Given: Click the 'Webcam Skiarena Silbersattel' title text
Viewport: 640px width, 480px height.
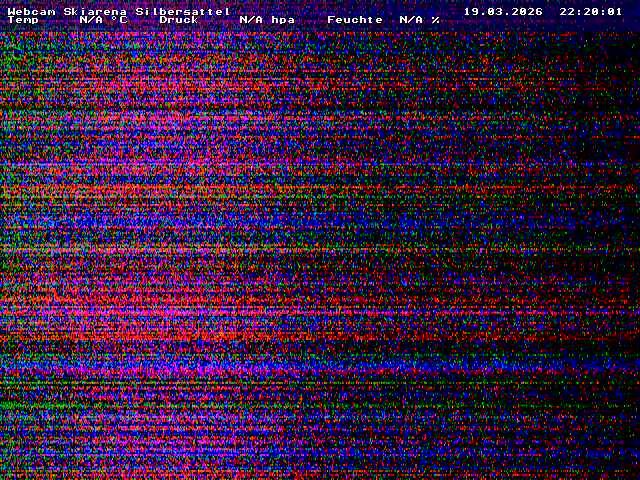Looking at the screenshot, I should tap(119, 11).
